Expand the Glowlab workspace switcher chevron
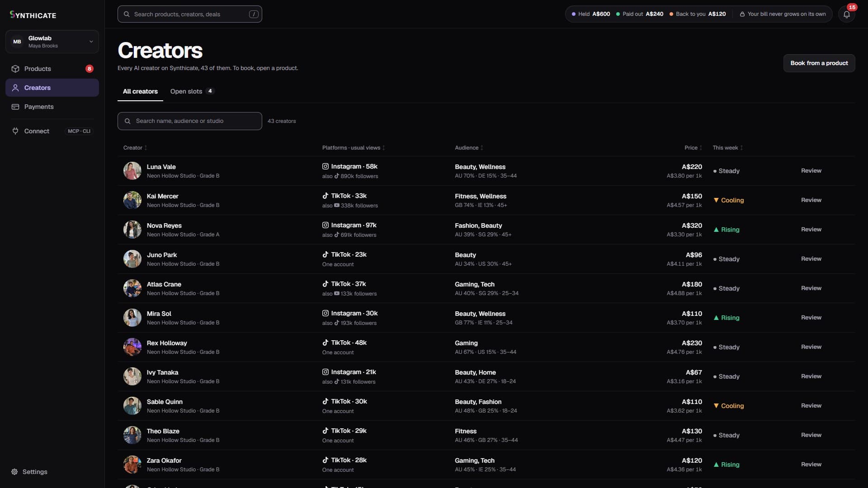Screen dimensions: 868x488 [x=91, y=42]
